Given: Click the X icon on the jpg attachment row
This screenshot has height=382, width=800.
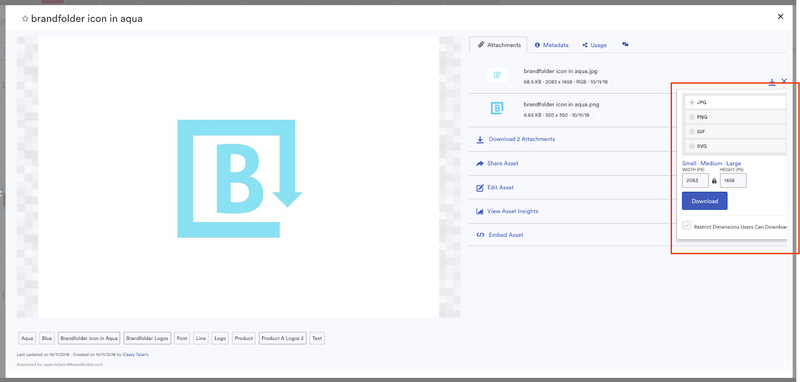Looking at the screenshot, I should [784, 81].
